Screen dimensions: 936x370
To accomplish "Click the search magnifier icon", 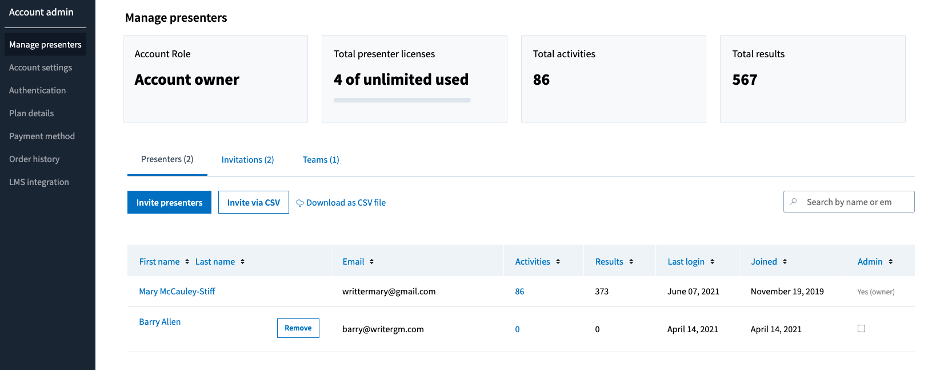I will pyautogui.click(x=793, y=202).
